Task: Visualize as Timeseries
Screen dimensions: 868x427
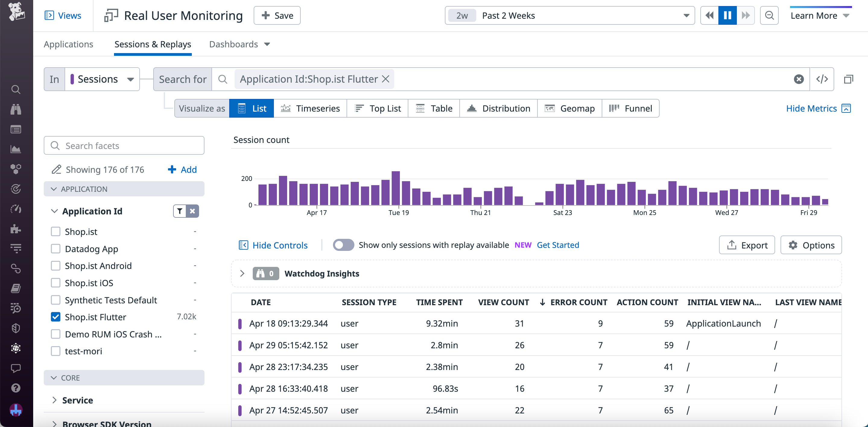Action: 310,108
